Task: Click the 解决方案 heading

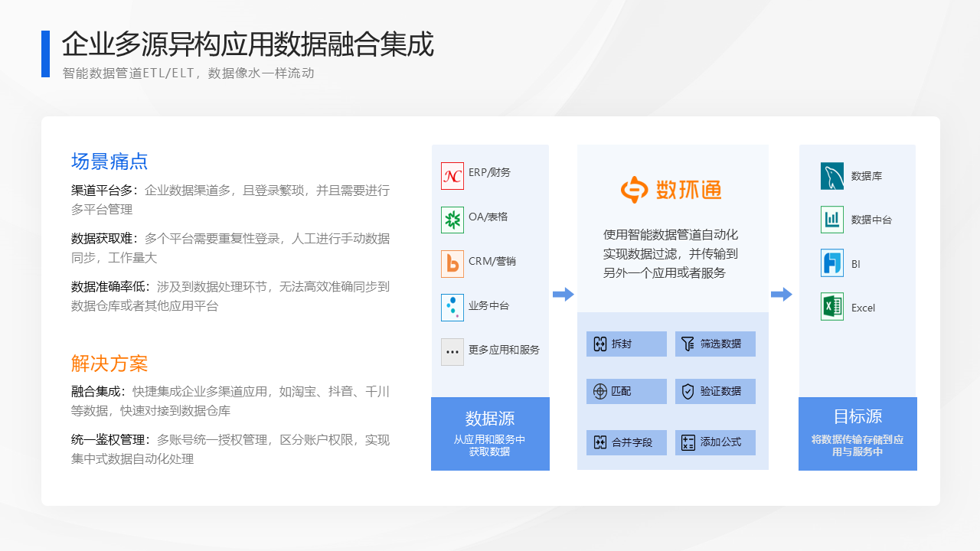Action: [109, 364]
